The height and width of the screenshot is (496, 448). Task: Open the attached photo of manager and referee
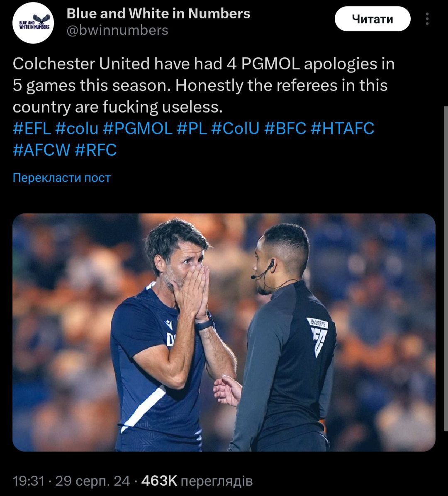coord(224,332)
